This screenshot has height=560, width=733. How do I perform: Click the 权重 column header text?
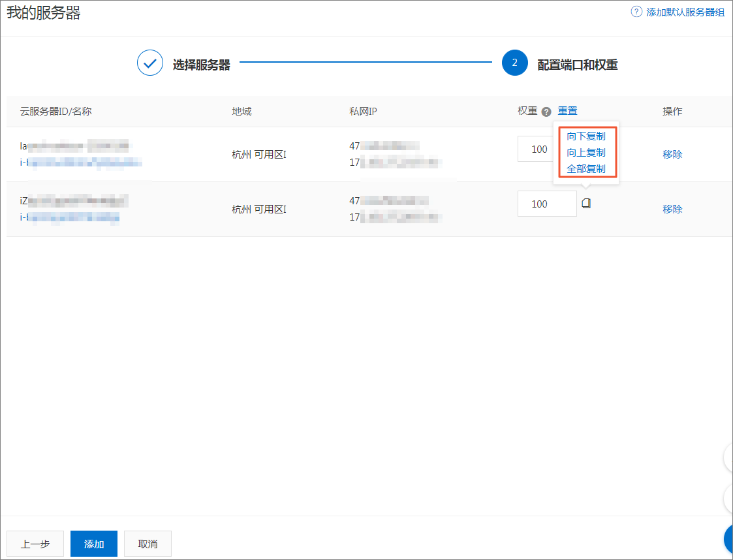pos(527,111)
